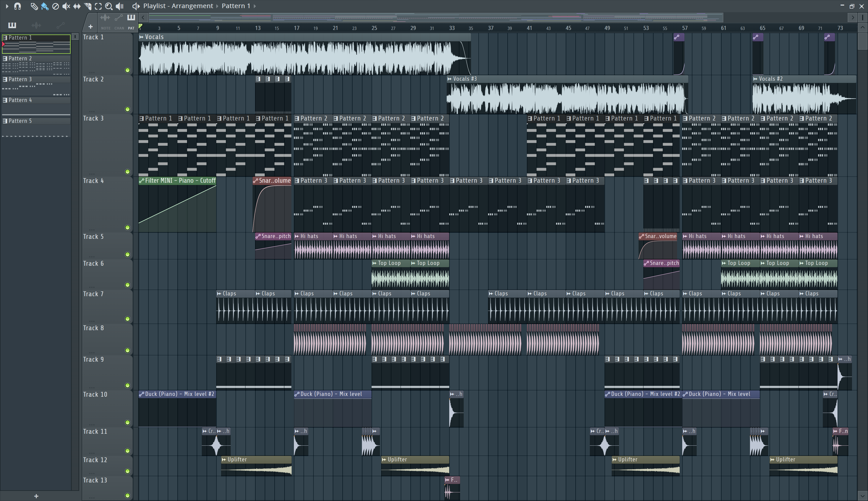The height and width of the screenshot is (501, 868).
Task: Click the vertical scrollbar down arrow
Action: pyautogui.click(x=862, y=496)
